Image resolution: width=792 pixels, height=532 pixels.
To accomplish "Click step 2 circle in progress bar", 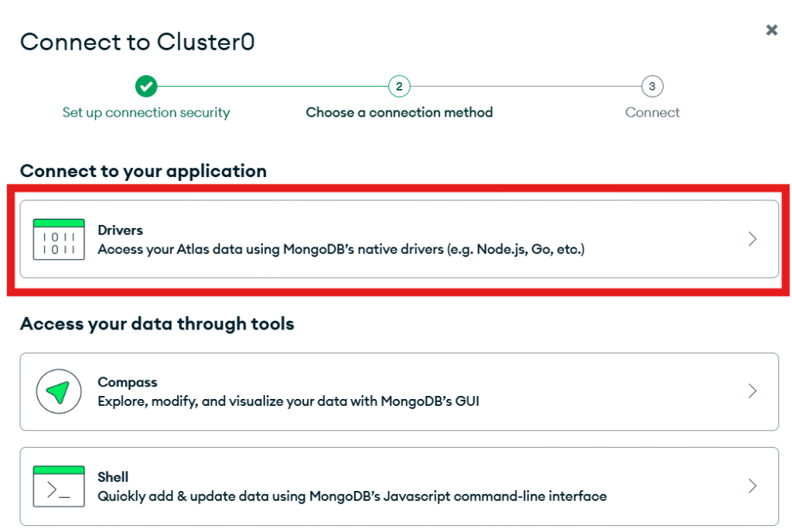I will click(x=399, y=87).
